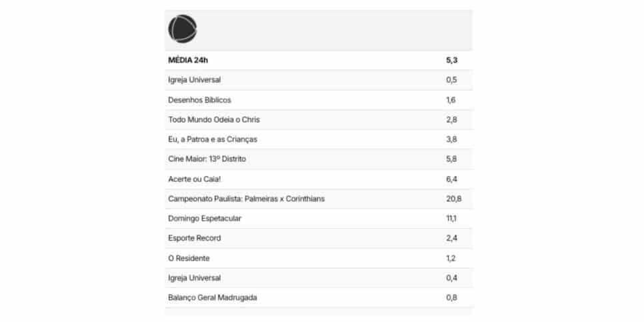Click the 5,3 average value

[x=452, y=61]
